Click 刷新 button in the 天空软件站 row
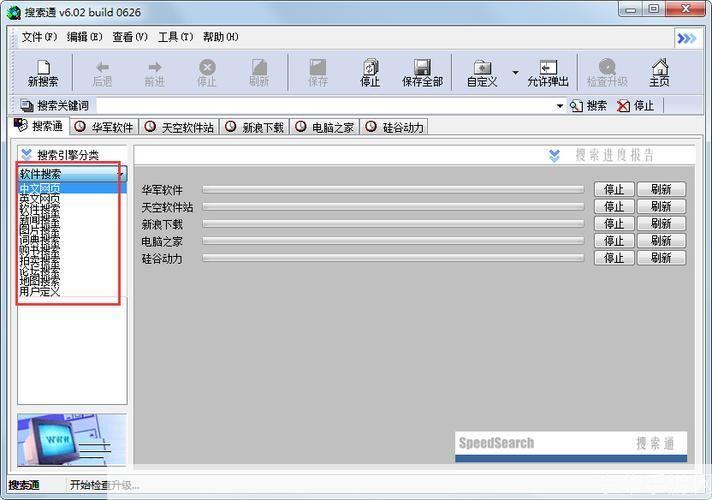Screen dimensions: 712x500 click(x=661, y=207)
